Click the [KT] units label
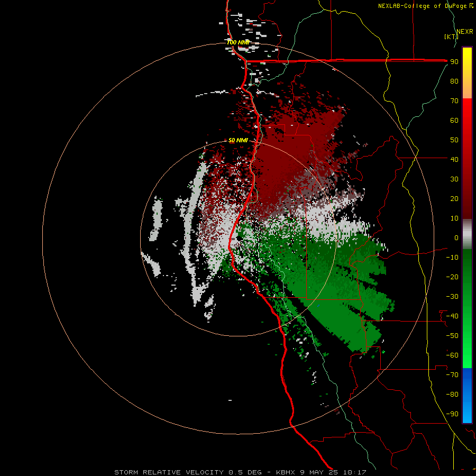The height and width of the screenshot is (476, 476). coord(451,36)
